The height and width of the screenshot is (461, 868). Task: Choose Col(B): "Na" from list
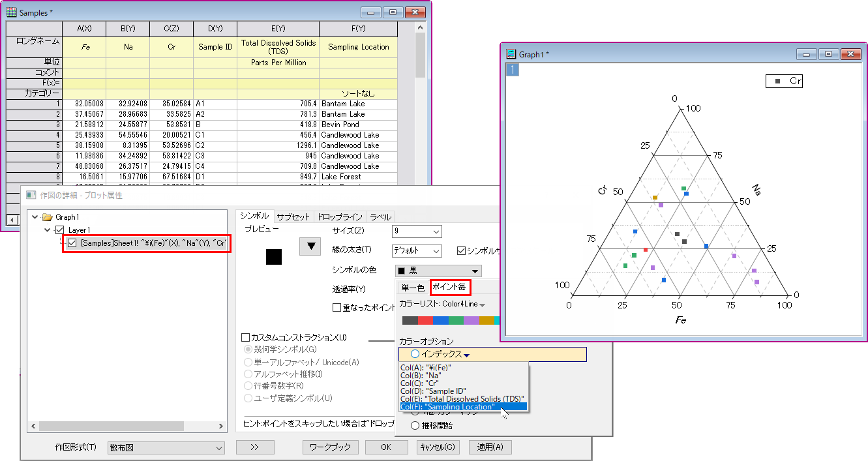coord(463,375)
